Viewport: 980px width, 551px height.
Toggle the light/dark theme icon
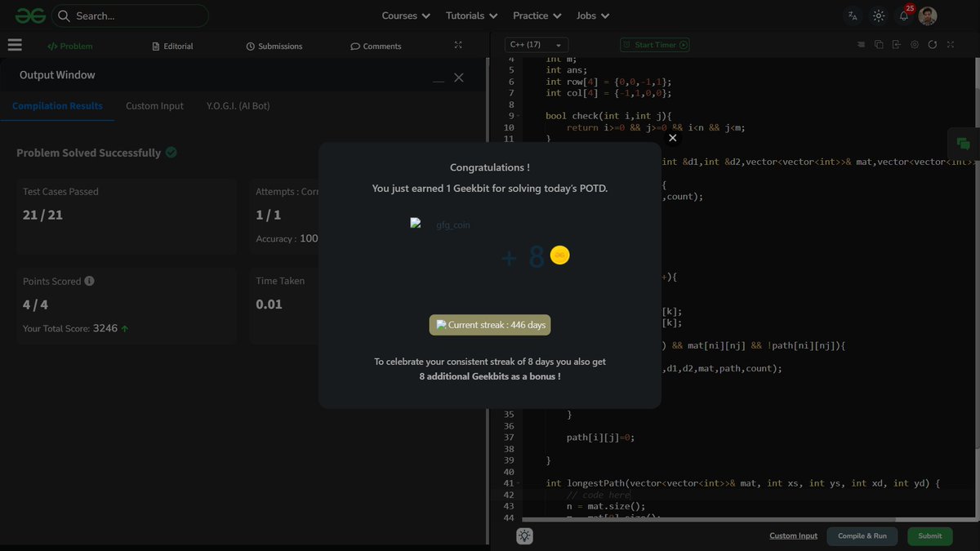pyautogui.click(x=879, y=16)
